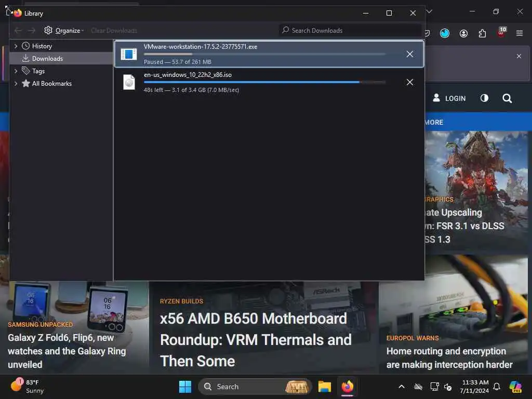Select the en-us_windows_10_22h2_x86.iso filename
Image resolution: width=532 pixels, height=399 pixels.
[x=188, y=75]
